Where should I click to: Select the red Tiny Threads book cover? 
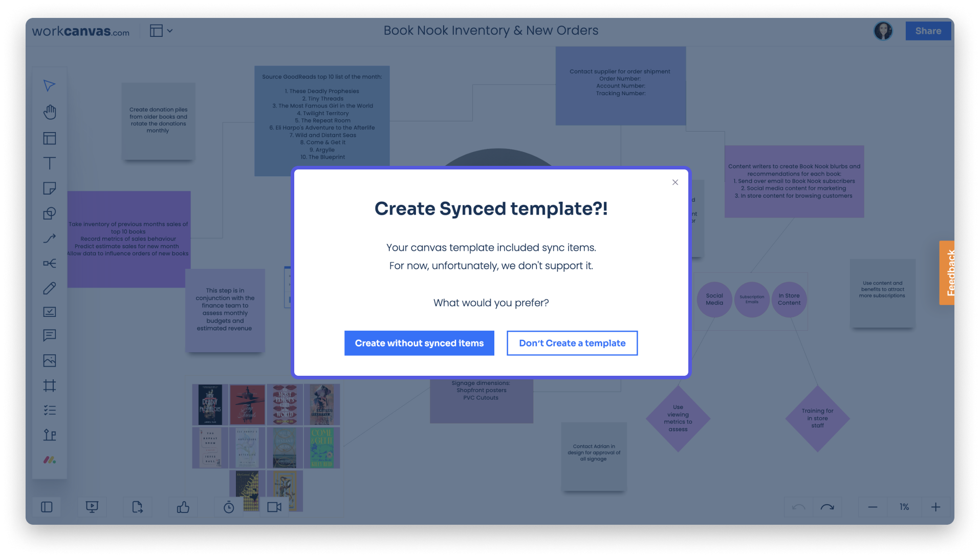tap(247, 404)
